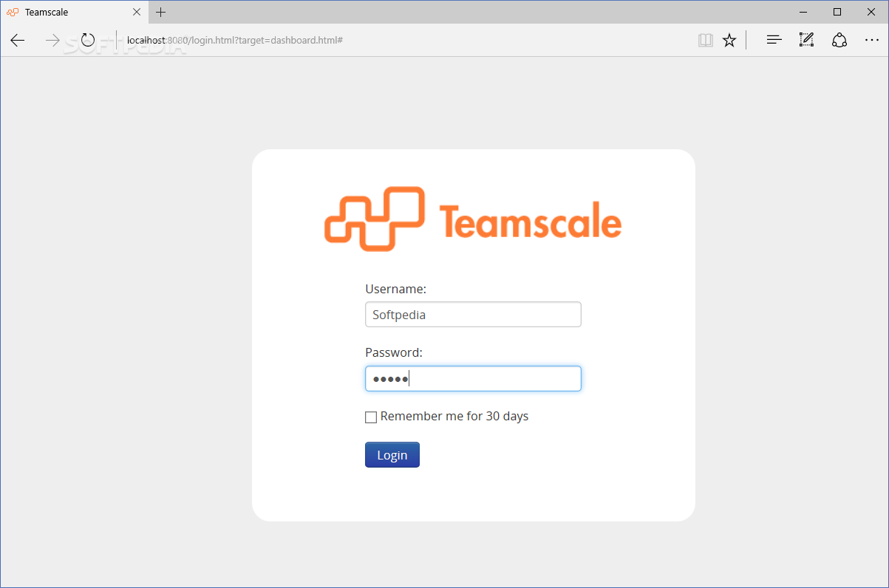Viewport: 889px width, 588px height.
Task: Make a web note pen icon
Action: point(806,40)
